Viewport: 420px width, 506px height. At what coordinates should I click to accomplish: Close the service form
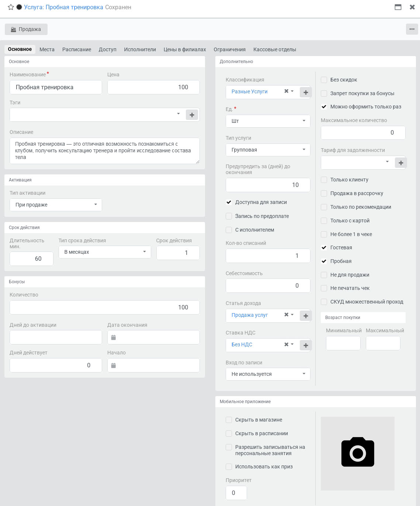(412, 7)
